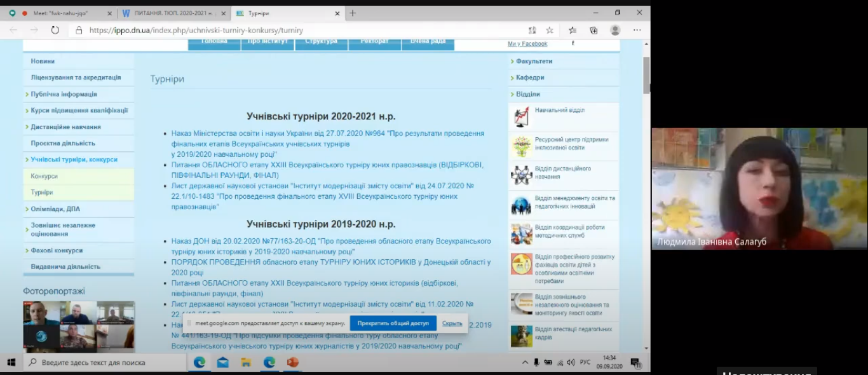Click the browser address bar URL
Image resolution: width=868 pixels, height=375 pixels.
196,30
